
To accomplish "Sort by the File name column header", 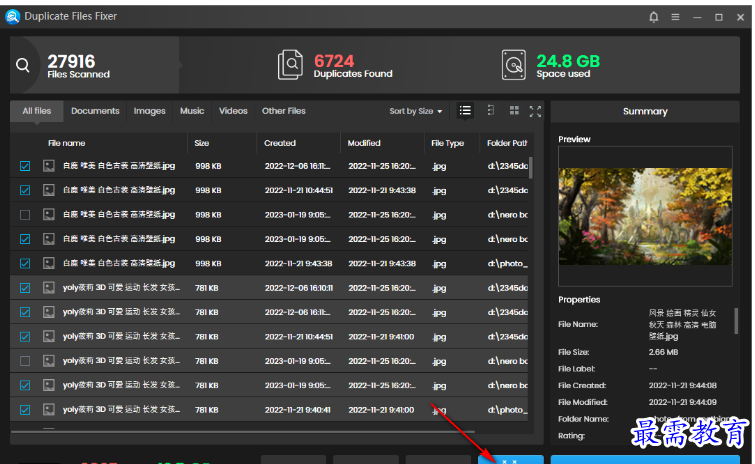I will [66, 143].
